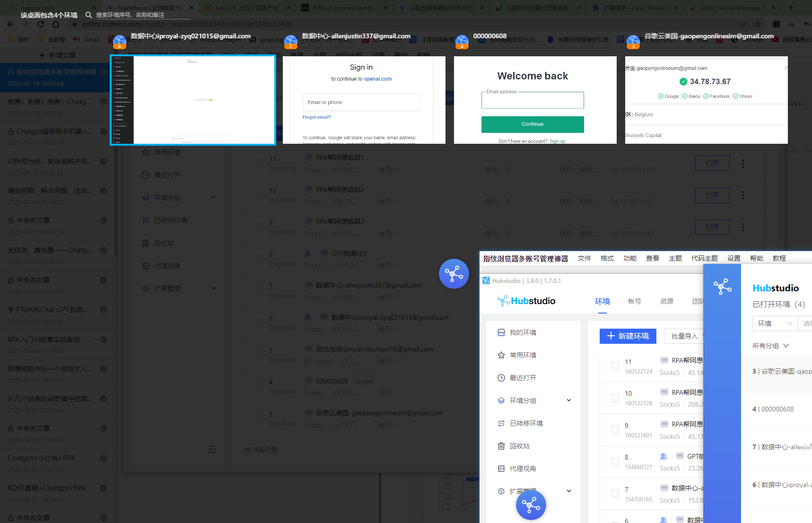Open the 环境 dropdown in Hubstudio panel
The height and width of the screenshot is (523, 812).
pyautogui.click(x=775, y=323)
